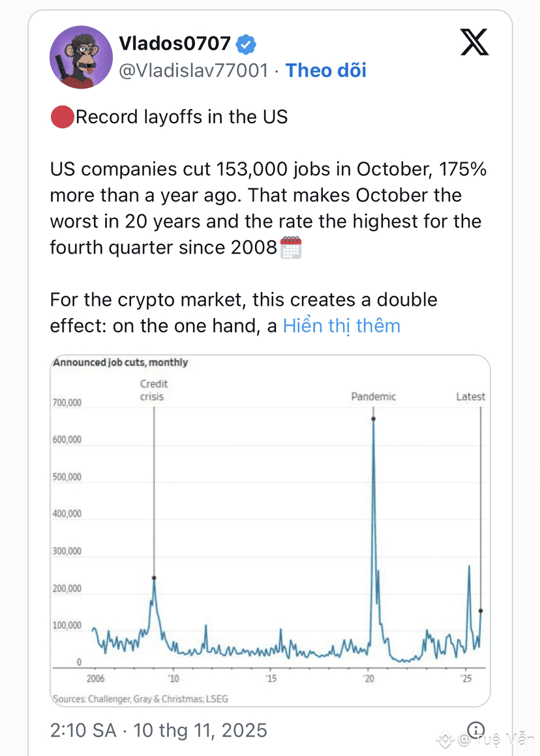This screenshot has height=756, width=540.
Task: Click the 2006 x-axis label
Action: coord(96,678)
